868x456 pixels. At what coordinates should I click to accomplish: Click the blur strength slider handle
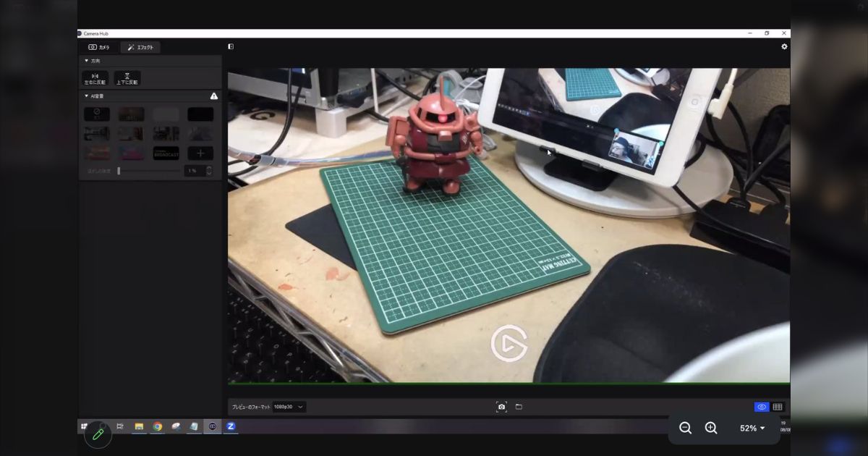coord(119,171)
